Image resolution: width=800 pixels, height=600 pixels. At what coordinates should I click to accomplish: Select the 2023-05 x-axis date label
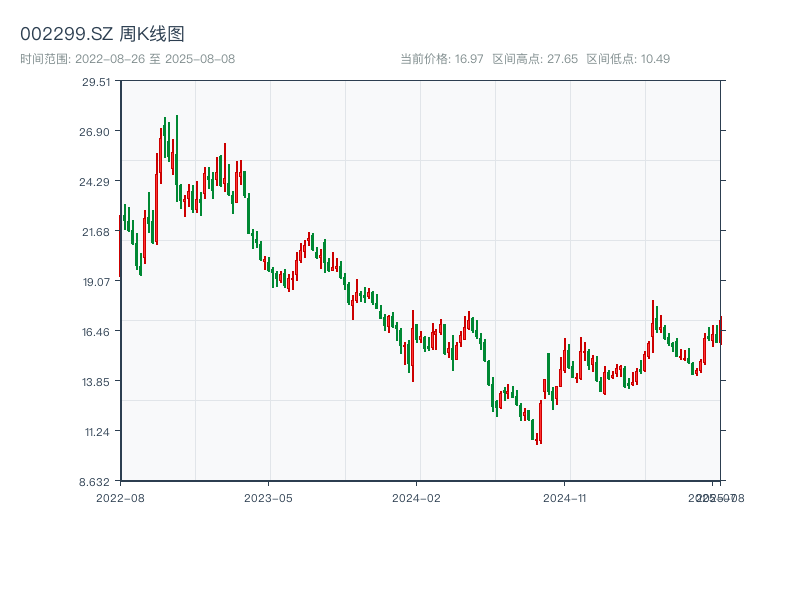pyautogui.click(x=269, y=497)
